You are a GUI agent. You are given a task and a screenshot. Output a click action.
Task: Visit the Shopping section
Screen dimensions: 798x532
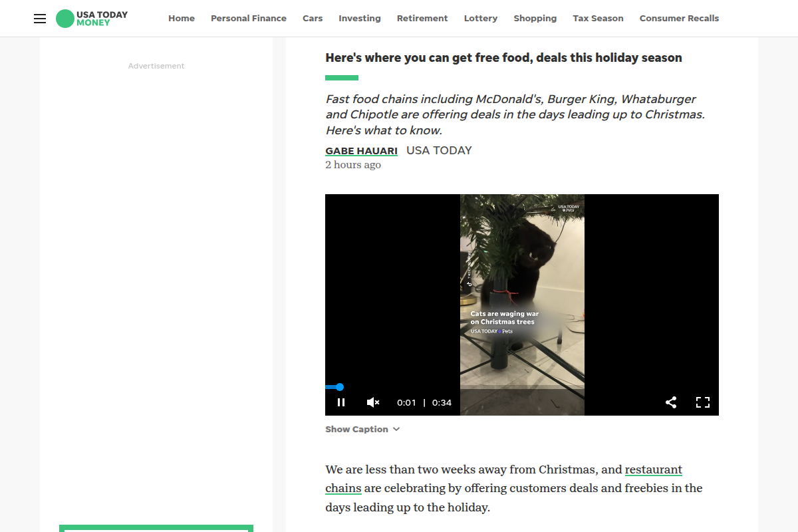pos(535,19)
